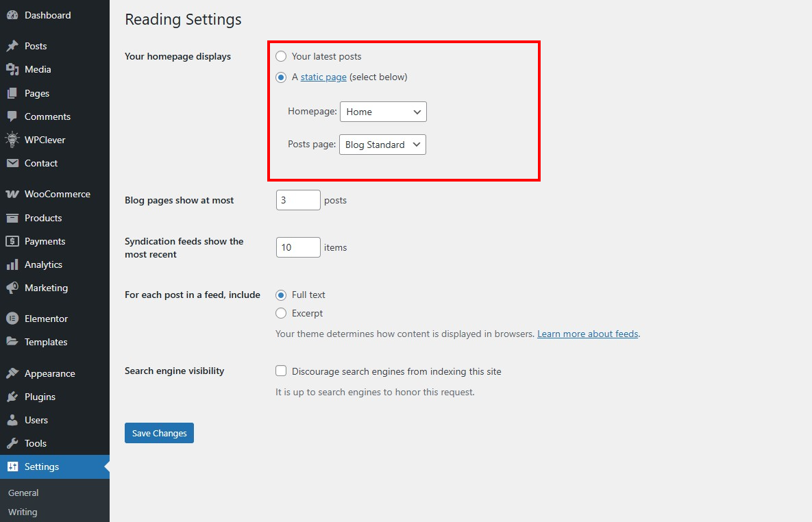This screenshot has height=522, width=812.
Task: Click the 'Blog pages show at most' field
Action: pyautogui.click(x=298, y=200)
